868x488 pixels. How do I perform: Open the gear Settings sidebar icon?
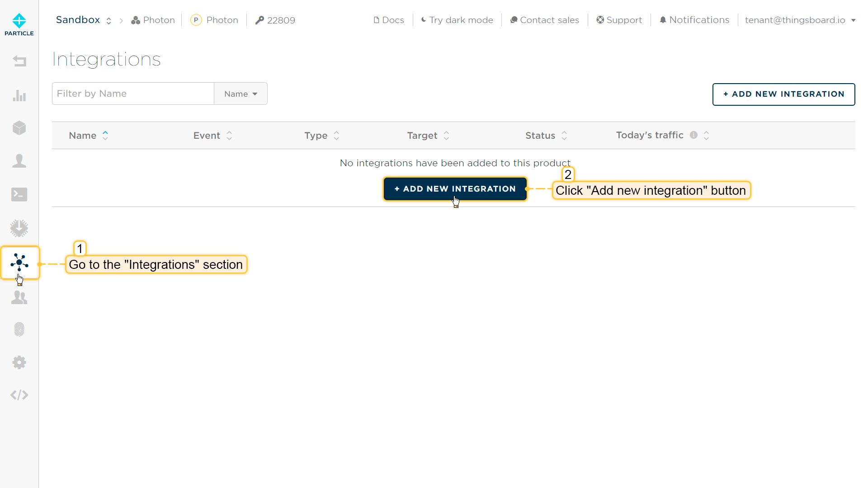click(x=19, y=362)
